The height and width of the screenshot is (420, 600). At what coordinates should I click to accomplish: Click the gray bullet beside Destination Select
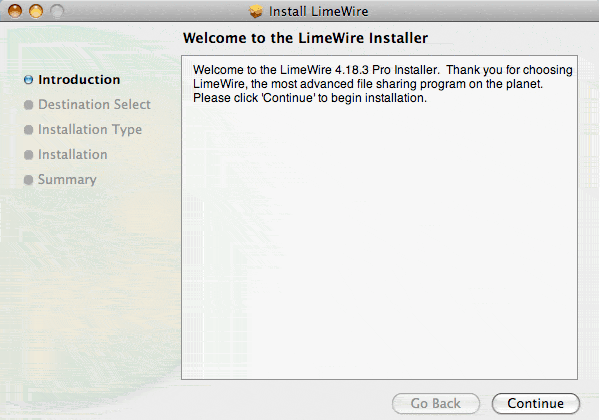tap(28, 105)
